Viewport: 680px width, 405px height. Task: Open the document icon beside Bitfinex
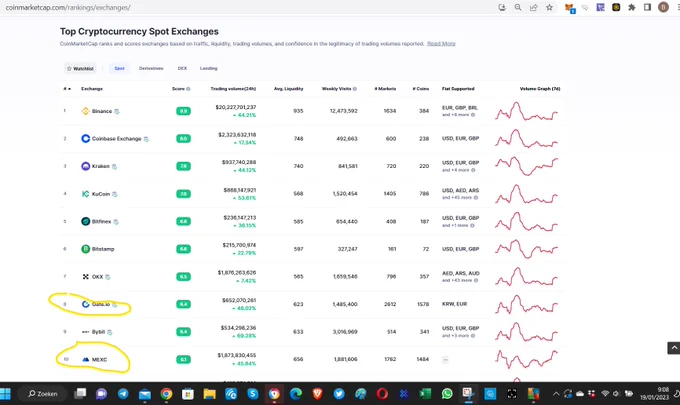coord(116,222)
